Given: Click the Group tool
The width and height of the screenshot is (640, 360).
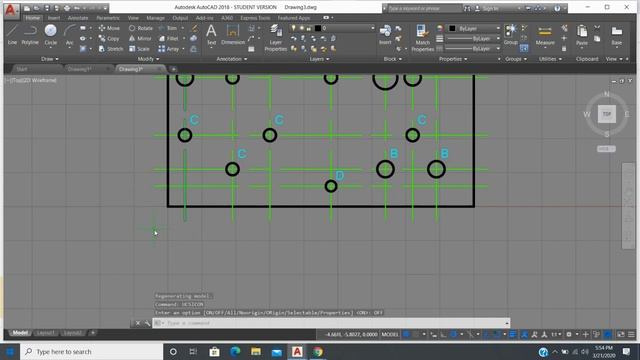Looking at the screenshot, I should point(510,34).
